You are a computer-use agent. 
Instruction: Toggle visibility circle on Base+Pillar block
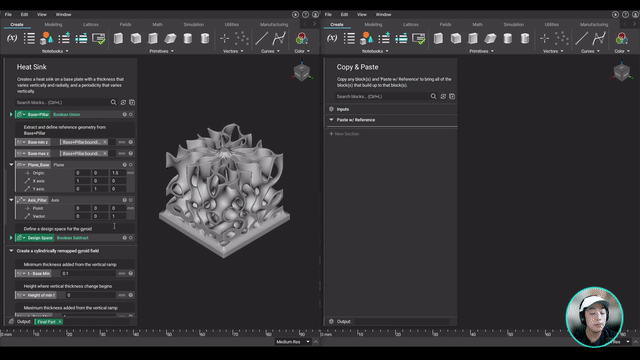[x=131, y=114]
